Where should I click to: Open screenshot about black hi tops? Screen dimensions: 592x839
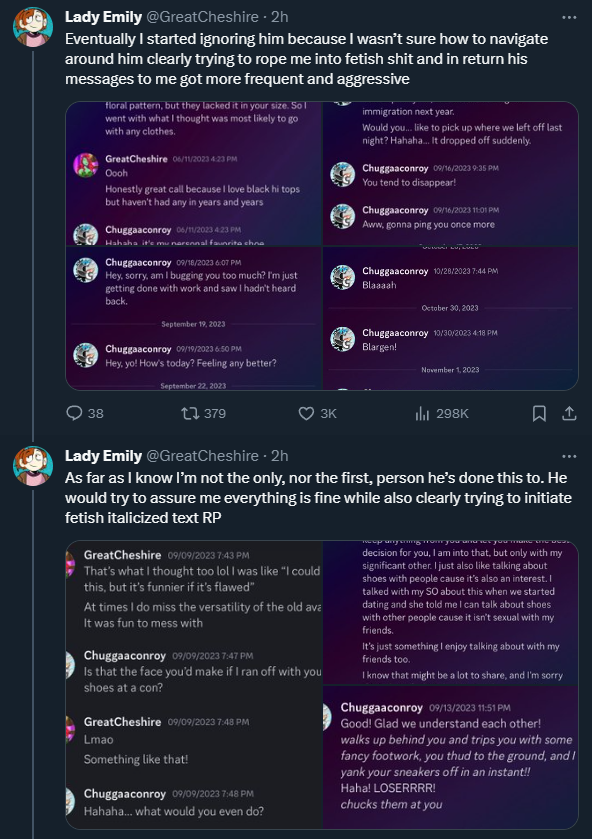194,173
